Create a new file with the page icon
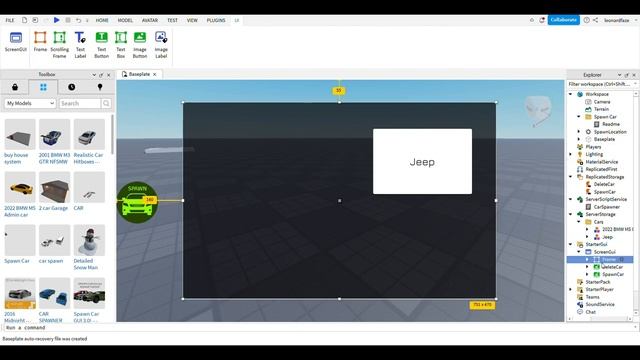This screenshot has height=360, width=640. (24, 20)
